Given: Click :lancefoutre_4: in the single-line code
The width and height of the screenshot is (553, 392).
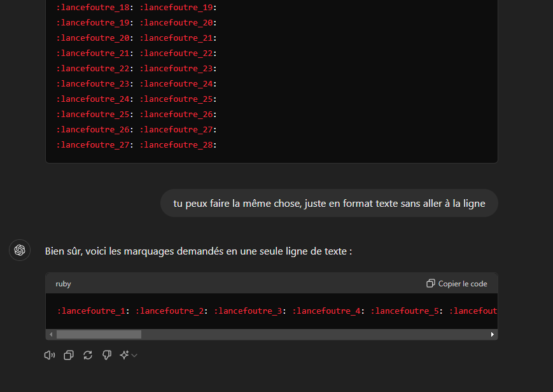Looking at the screenshot, I should 328,311.
